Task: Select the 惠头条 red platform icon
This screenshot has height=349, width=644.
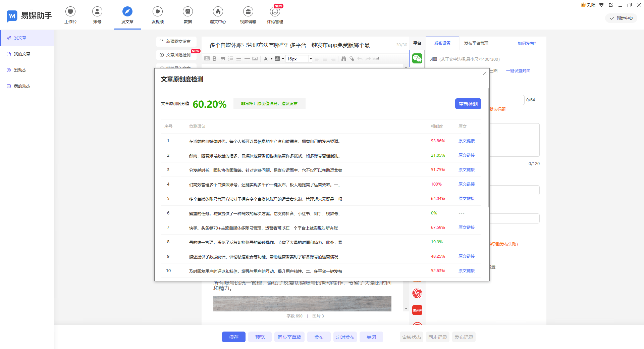Action: (x=417, y=310)
